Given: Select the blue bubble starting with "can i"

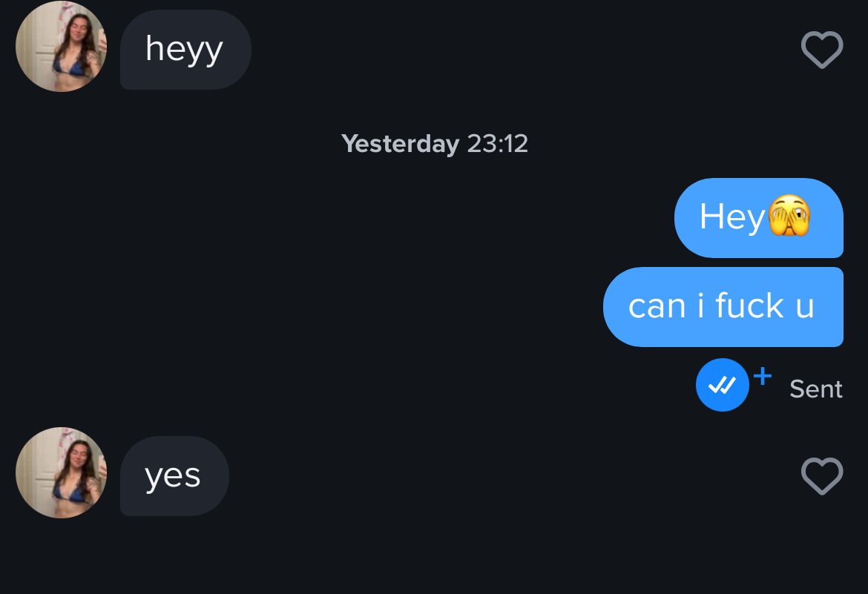Looking at the screenshot, I should pyautogui.click(x=723, y=307).
